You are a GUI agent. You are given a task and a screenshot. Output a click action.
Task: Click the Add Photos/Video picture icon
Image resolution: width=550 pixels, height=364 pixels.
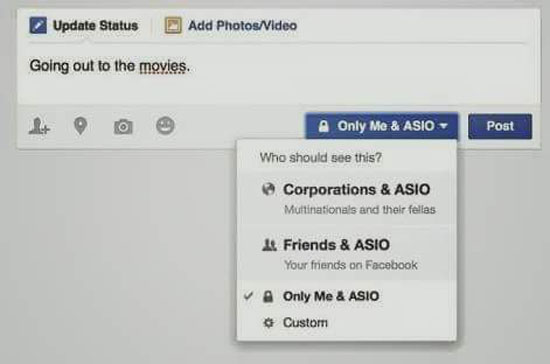pos(173,25)
